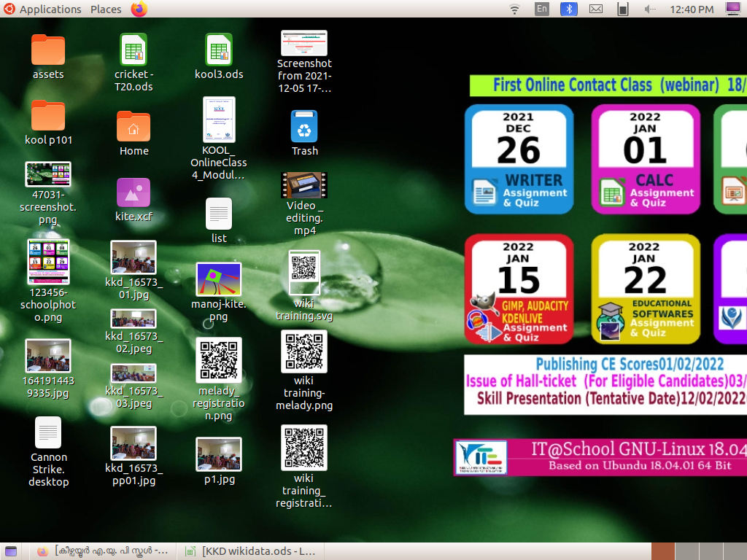Select the Home folder icon
Viewport: 747px width, 560px height.
click(x=133, y=127)
